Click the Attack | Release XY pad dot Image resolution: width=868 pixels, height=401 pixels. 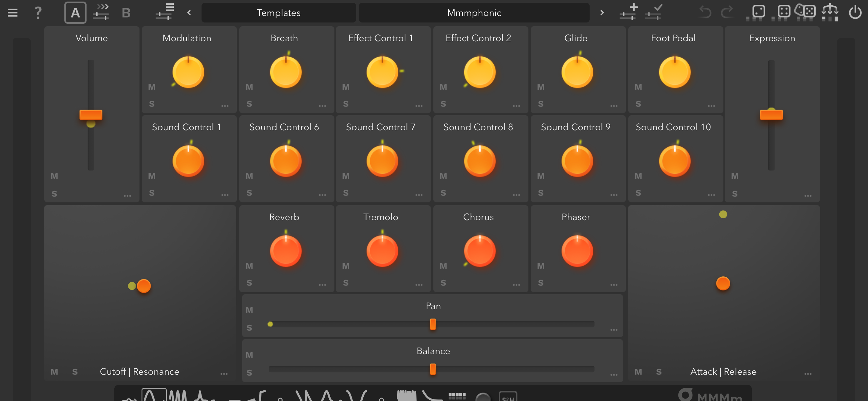pyautogui.click(x=723, y=284)
